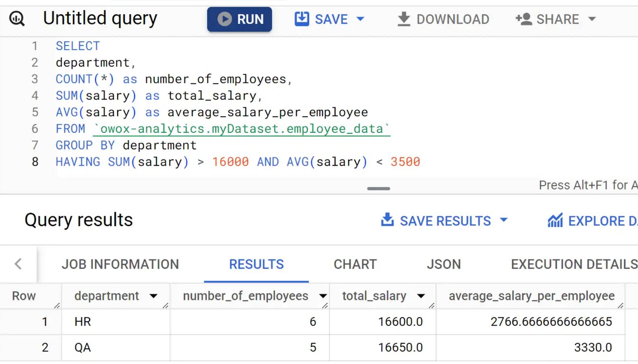Click the play icon inside RUN
Image resolution: width=638 pixels, height=364 pixels.
coord(224,19)
